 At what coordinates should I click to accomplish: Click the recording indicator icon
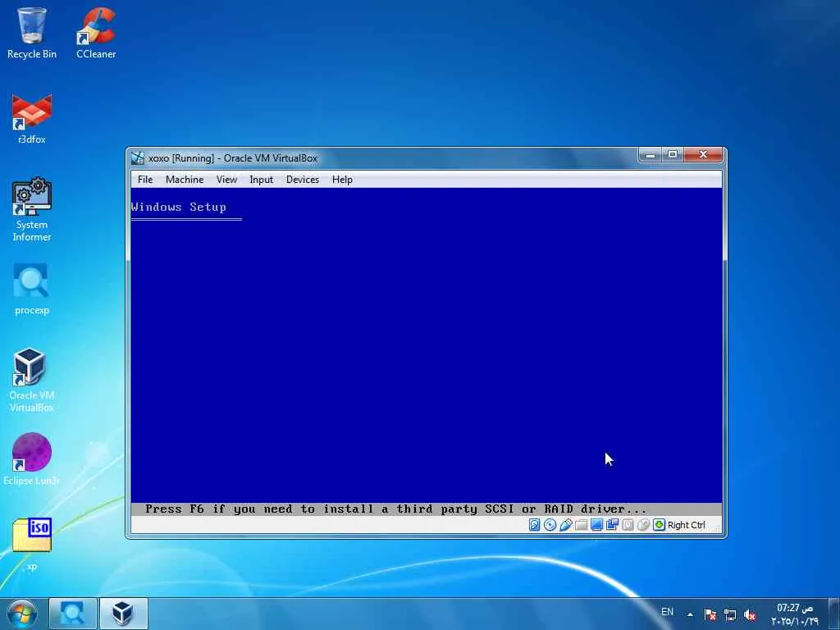coord(628,525)
